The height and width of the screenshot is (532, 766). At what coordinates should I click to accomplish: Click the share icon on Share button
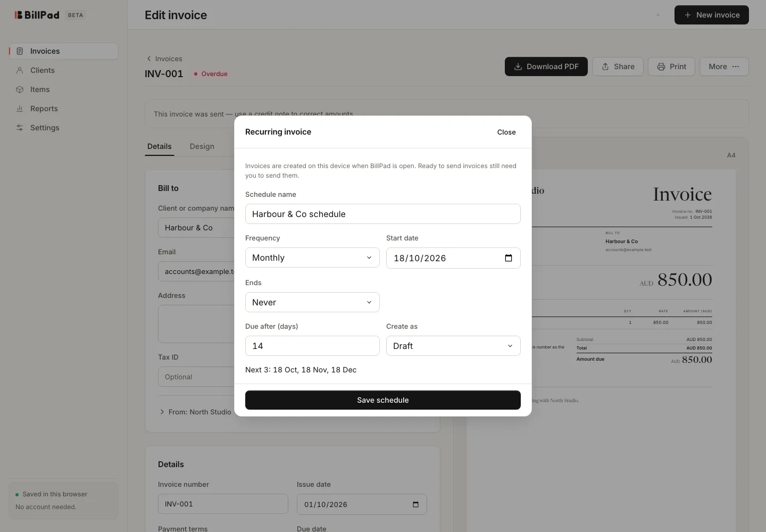tap(605, 66)
